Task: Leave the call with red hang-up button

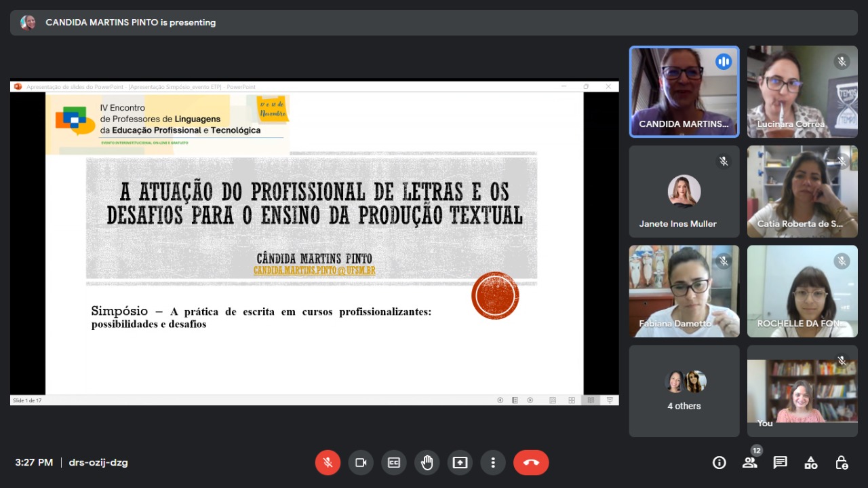Action: click(x=531, y=463)
